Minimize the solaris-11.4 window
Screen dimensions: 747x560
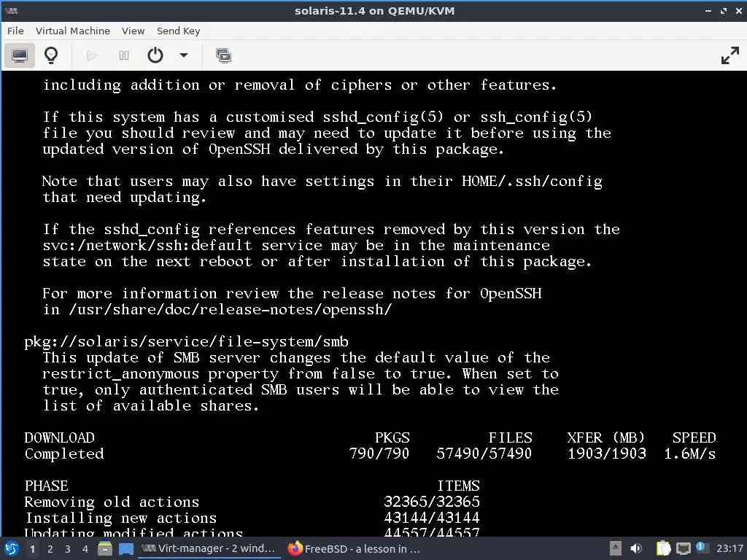coord(708,11)
